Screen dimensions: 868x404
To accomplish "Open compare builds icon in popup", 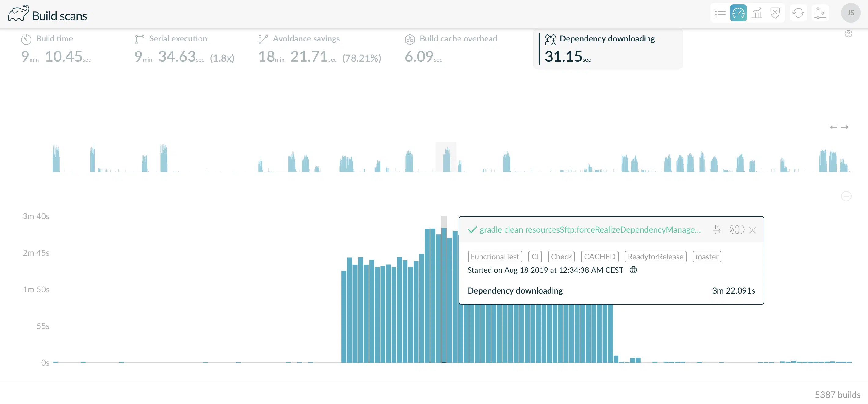I will click(x=737, y=229).
